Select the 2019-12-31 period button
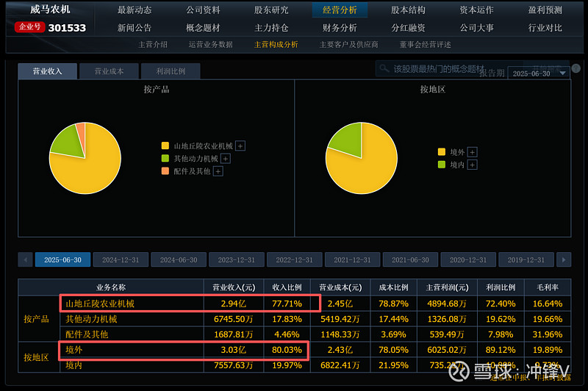Image resolution: width=588 pixels, height=391 pixels. click(x=526, y=259)
